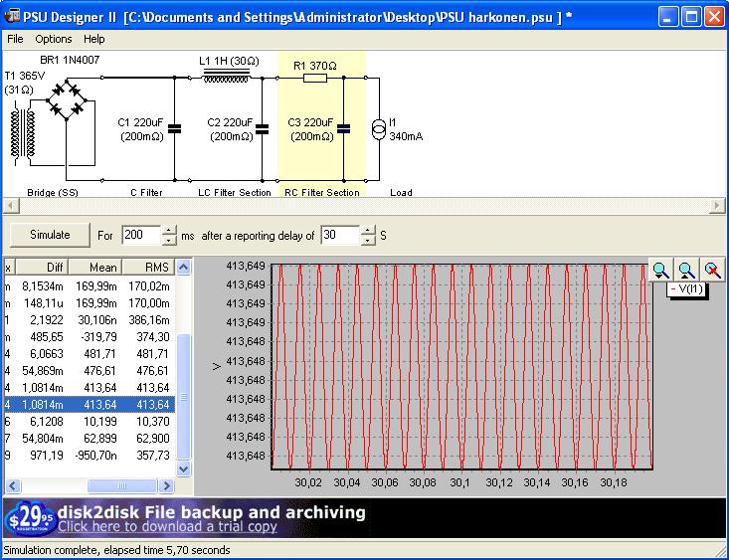Screen dimensions: 729x560
Task: Select the I1 340mA current load symbol
Action: (x=378, y=128)
